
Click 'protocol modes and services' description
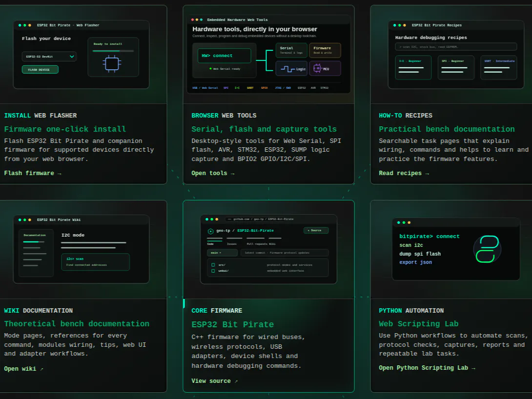[289, 265]
